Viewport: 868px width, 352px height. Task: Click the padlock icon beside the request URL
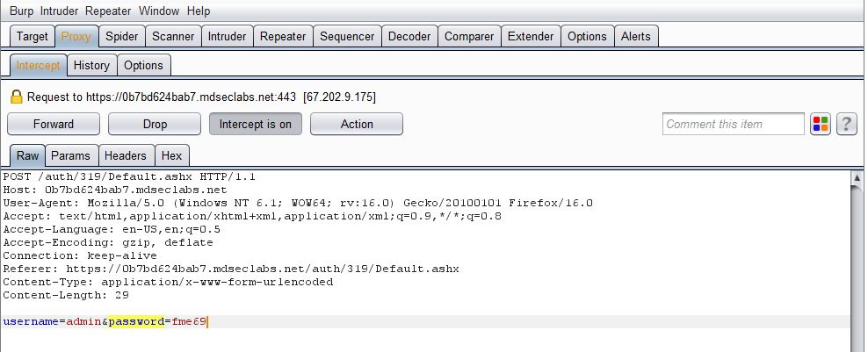17,97
